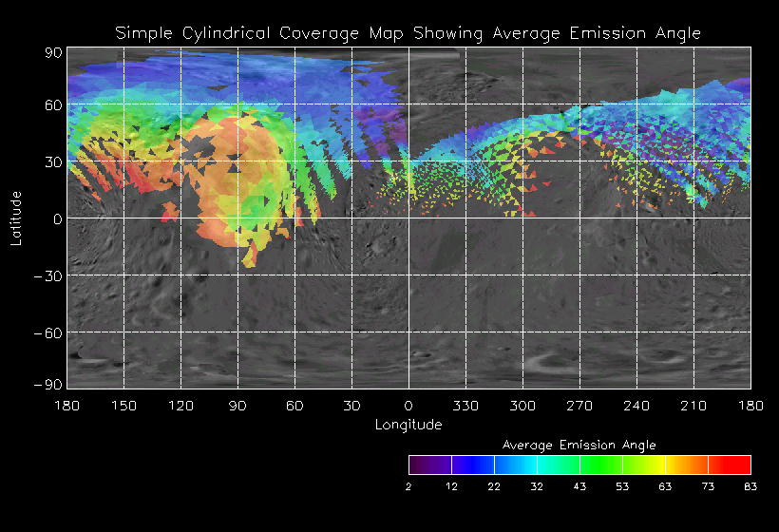779x532 pixels.
Task: Click the 330 longitude tick label
Action: coord(465,406)
